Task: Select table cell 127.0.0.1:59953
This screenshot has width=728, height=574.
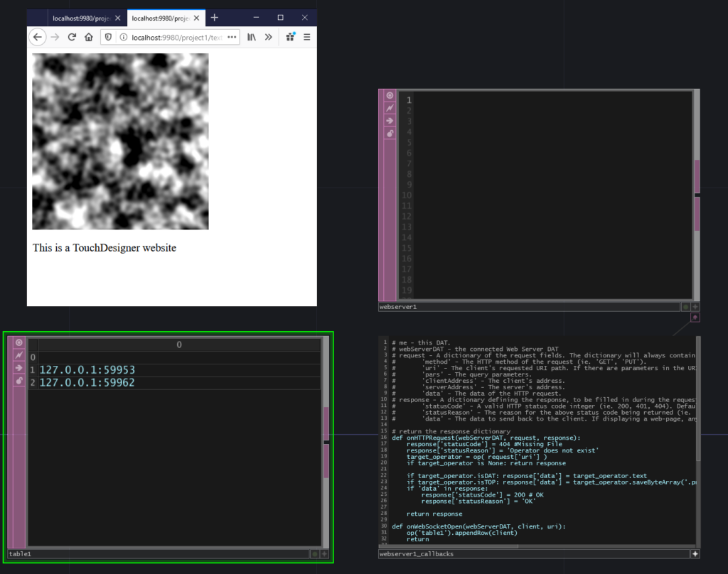Action: click(179, 370)
